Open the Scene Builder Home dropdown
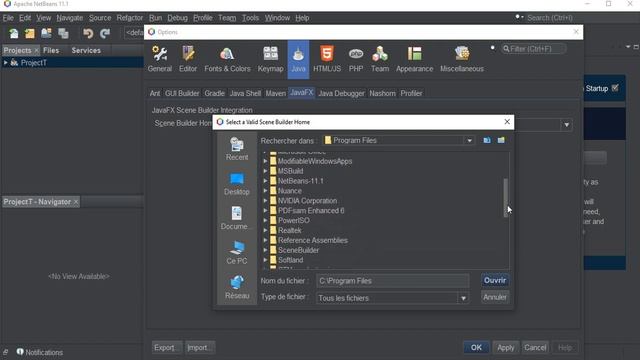640x360 pixels. coord(567,124)
